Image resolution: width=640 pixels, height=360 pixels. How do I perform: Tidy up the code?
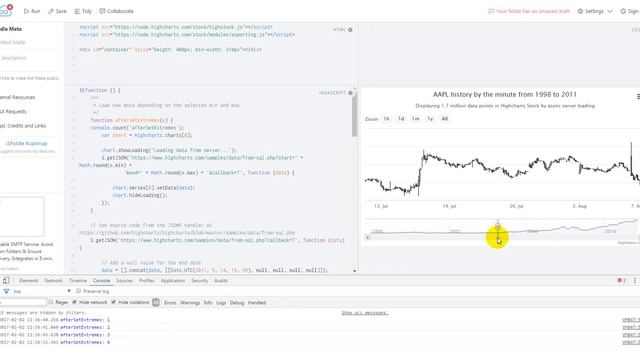83,11
